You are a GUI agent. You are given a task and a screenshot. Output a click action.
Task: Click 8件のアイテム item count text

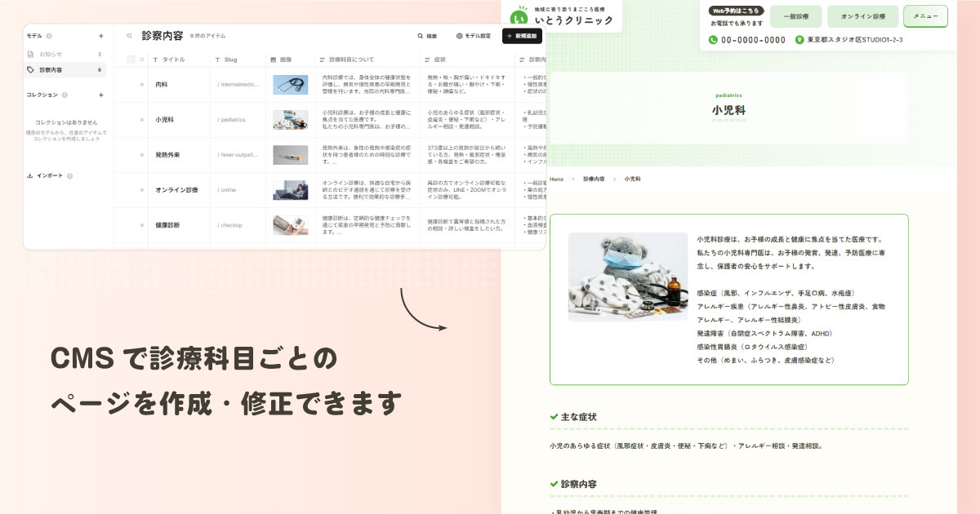[x=207, y=37]
